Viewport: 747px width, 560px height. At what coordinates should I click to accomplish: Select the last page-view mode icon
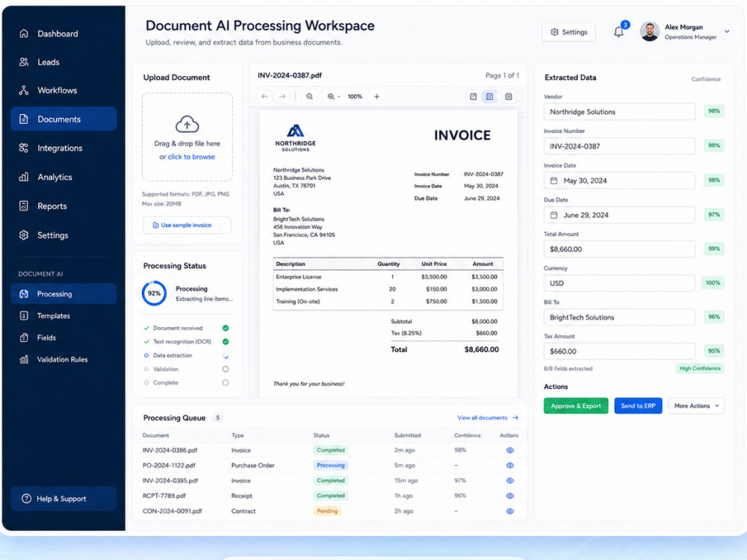pos(508,96)
